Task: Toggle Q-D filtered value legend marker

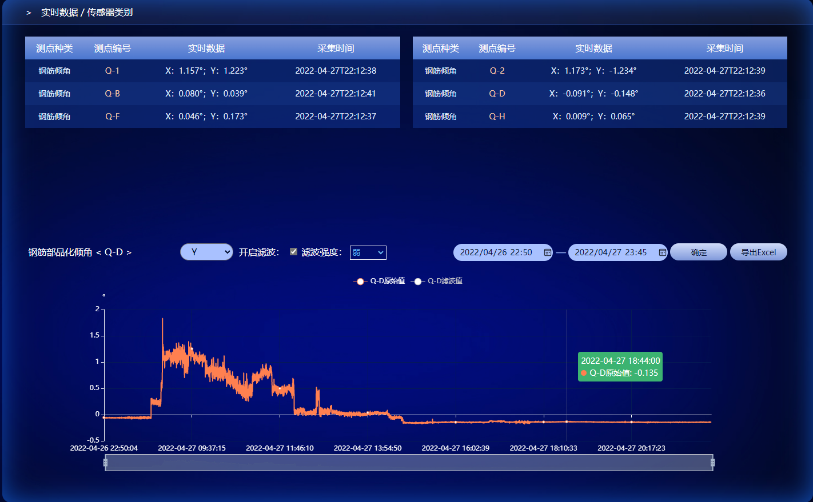Action: click(418, 282)
